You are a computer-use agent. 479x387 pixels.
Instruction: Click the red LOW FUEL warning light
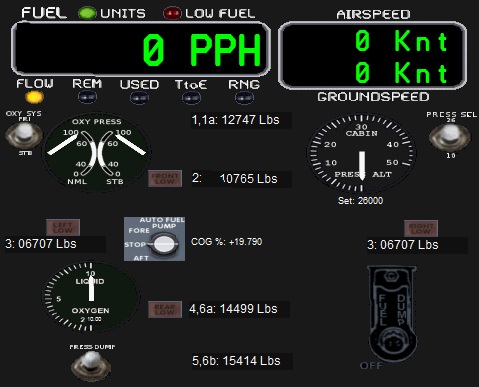coord(172,13)
